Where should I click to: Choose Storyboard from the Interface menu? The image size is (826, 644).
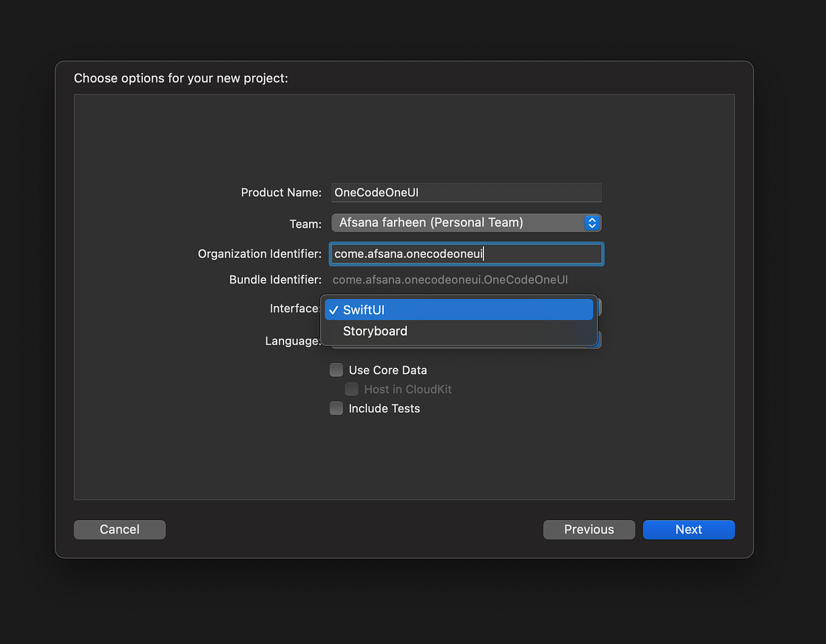[x=375, y=331]
